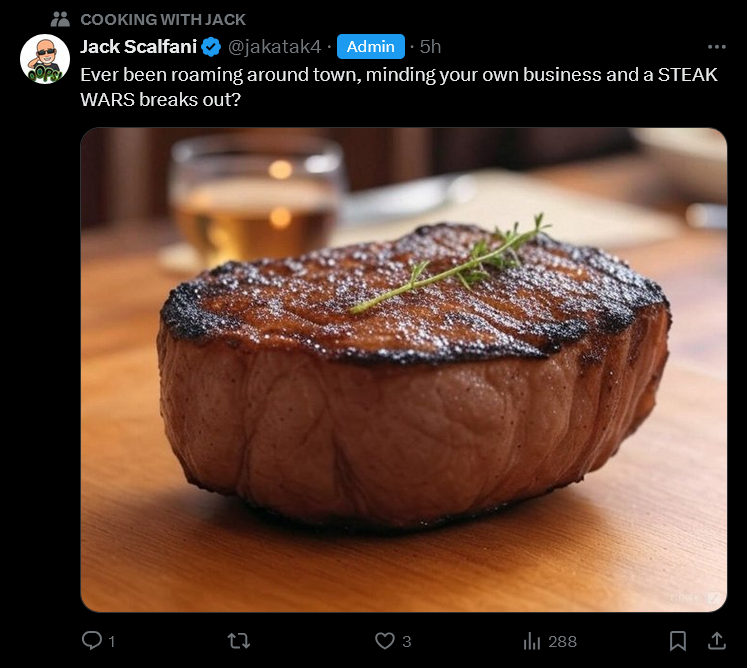Open the 5h timestamp link
This screenshot has height=668, width=747.
click(x=430, y=47)
